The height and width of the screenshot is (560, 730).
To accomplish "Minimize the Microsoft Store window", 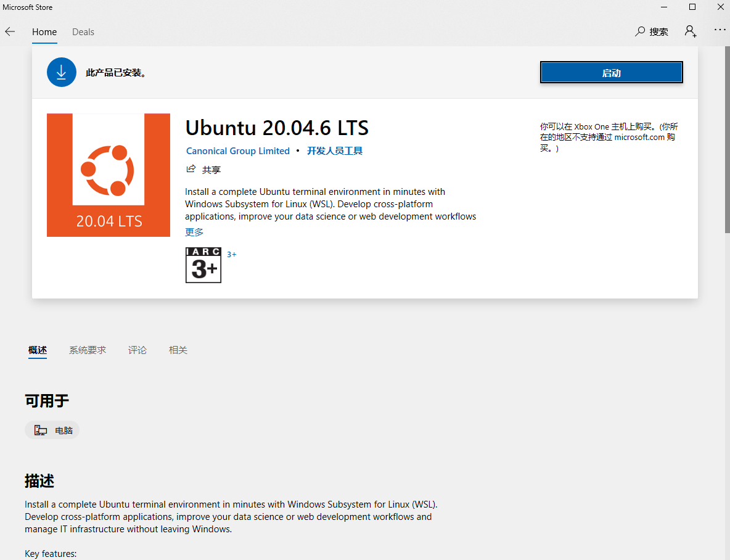I will point(664,7).
